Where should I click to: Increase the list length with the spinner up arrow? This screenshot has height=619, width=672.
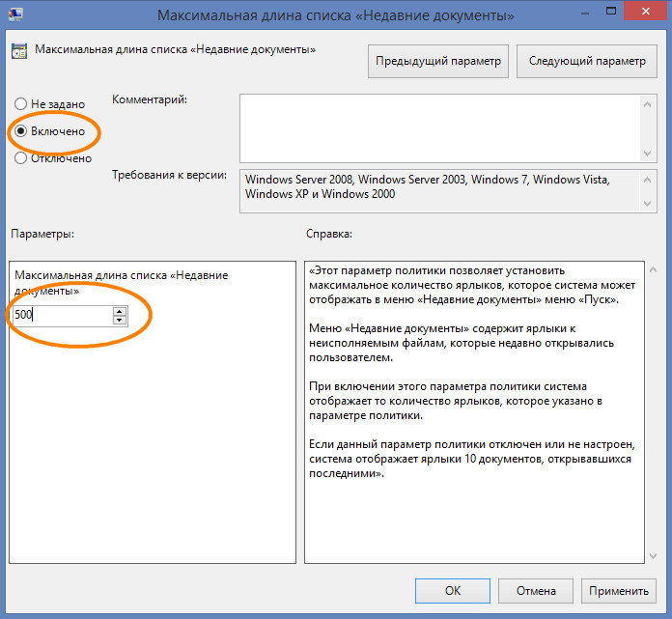(x=120, y=310)
